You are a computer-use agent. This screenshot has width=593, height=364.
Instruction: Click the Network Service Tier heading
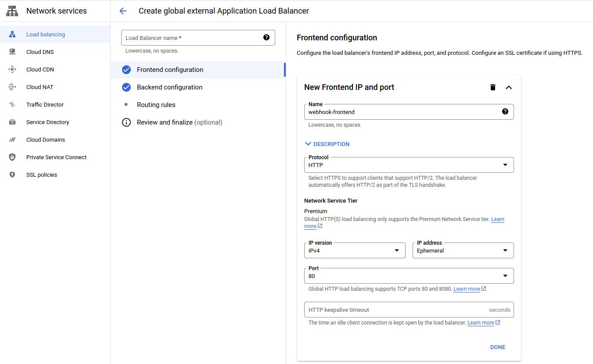pyautogui.click(x=331, y=200)
